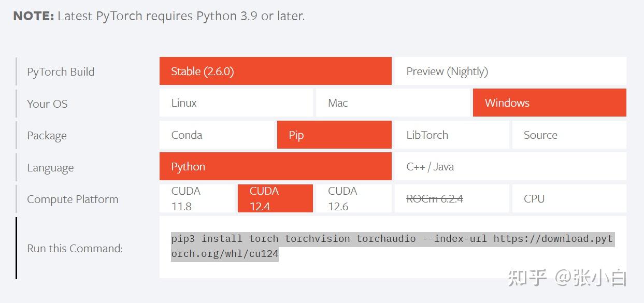The height and width of the screenshot is (303, 644).
Task: Pick Python as the language
Action: [275, 166]
